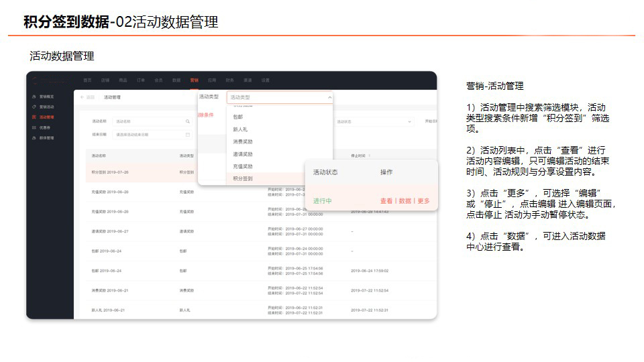Click into the 活动名称 search input
The image size is (644, 362).
click(152, 121)
